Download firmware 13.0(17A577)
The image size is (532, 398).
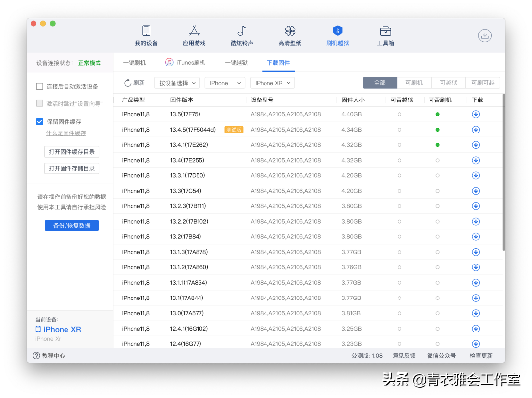pyautogui.click(x=476, y=313)
